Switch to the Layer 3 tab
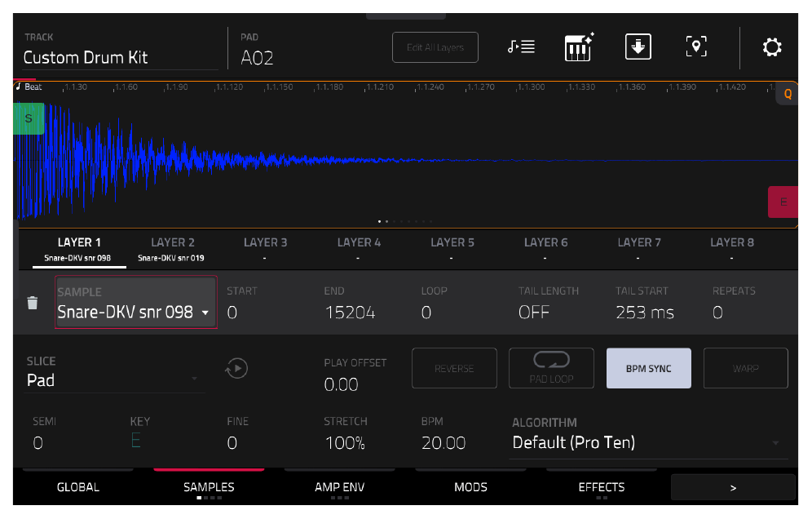The width and height of the screenshot is (812, 519). click(x=265, y=250)
